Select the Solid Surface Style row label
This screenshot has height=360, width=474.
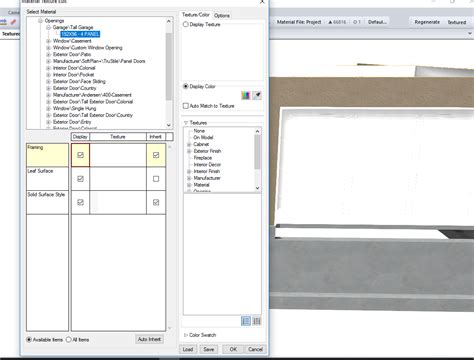point(46,195)
